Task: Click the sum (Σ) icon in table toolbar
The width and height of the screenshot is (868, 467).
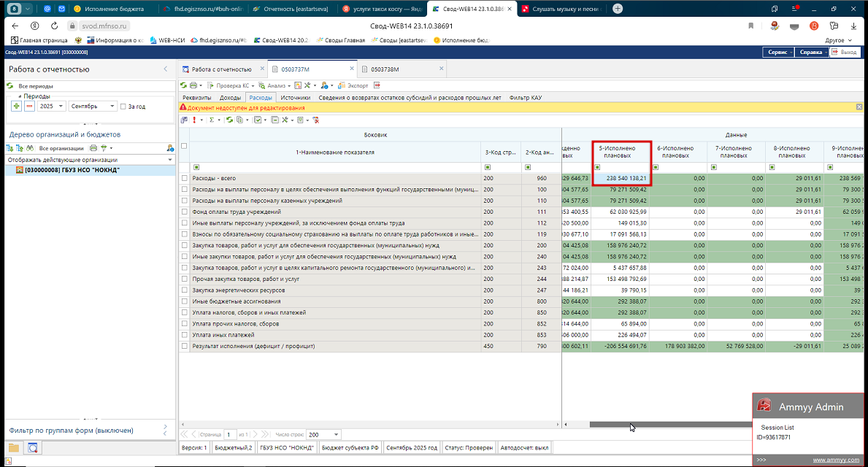Action: point(212,120)
